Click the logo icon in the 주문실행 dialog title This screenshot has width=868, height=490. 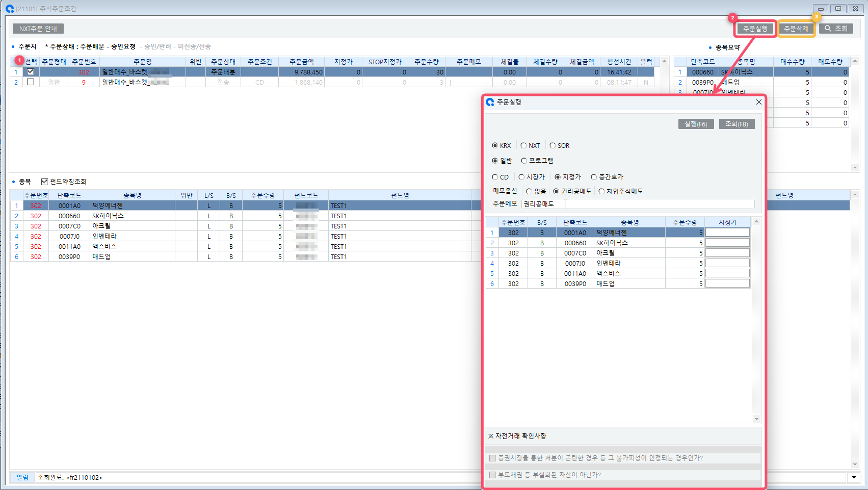490,102
